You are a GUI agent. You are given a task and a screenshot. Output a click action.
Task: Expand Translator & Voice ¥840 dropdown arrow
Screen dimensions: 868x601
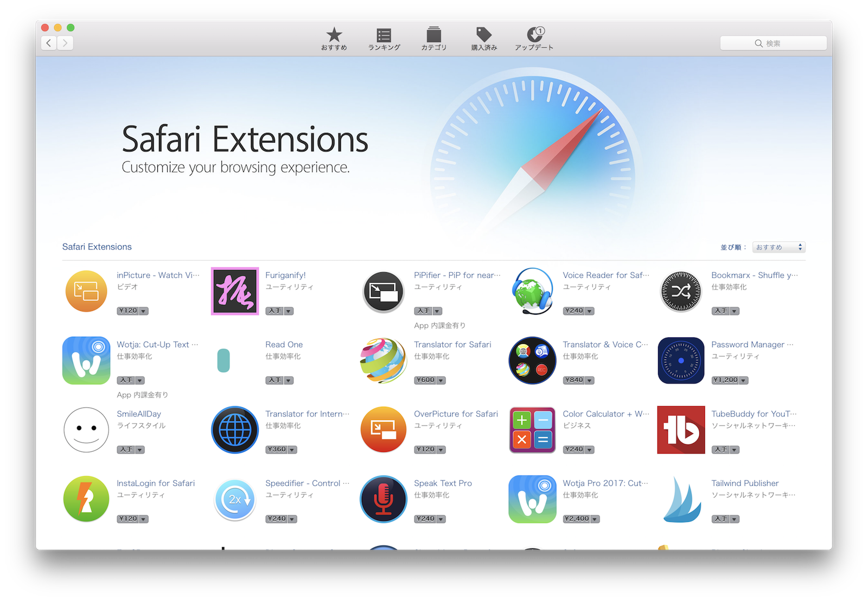coord(590,380)
